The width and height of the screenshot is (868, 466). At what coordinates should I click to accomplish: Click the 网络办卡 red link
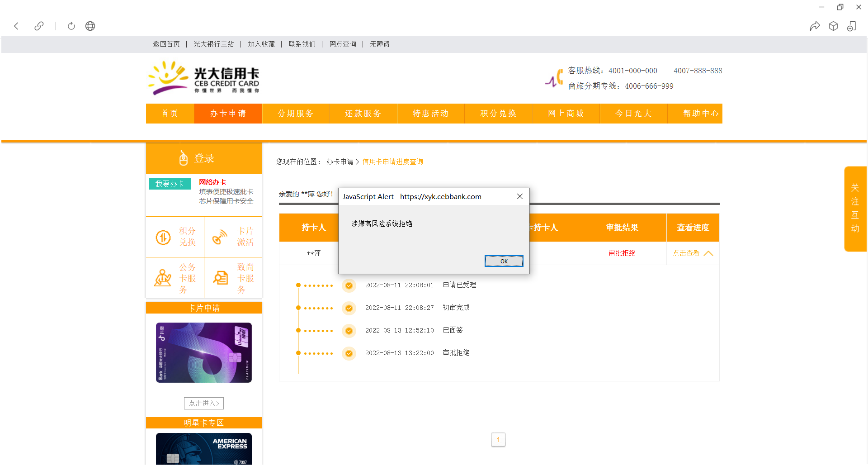pos(212,182)
